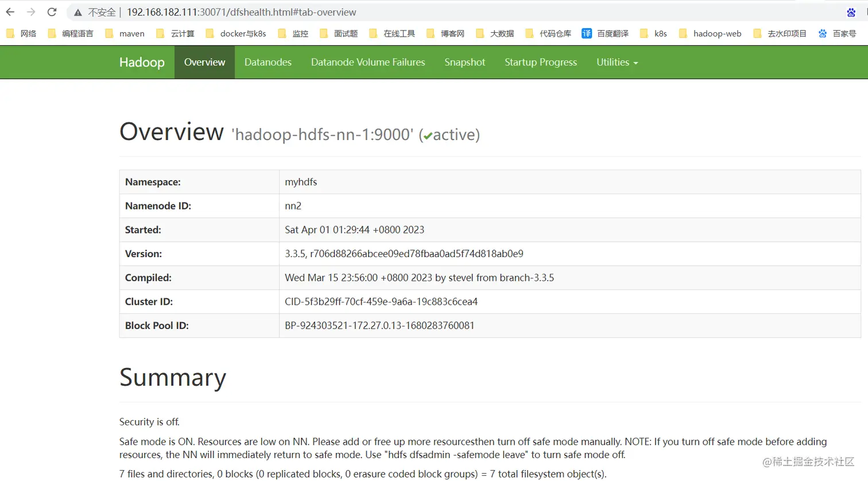Click the Namespace: row label
The image size is (868, 481).
pyautogui.click(x=153, y=182)
